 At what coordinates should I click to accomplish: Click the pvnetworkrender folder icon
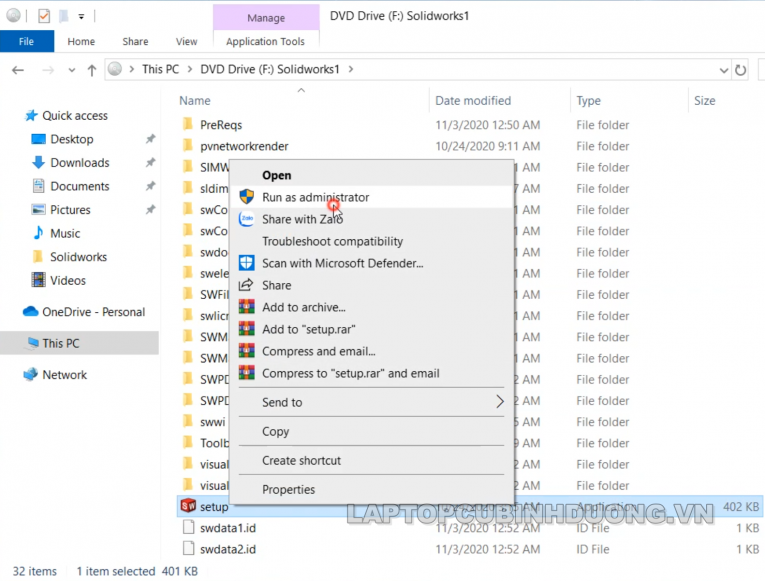click(188, 145)
